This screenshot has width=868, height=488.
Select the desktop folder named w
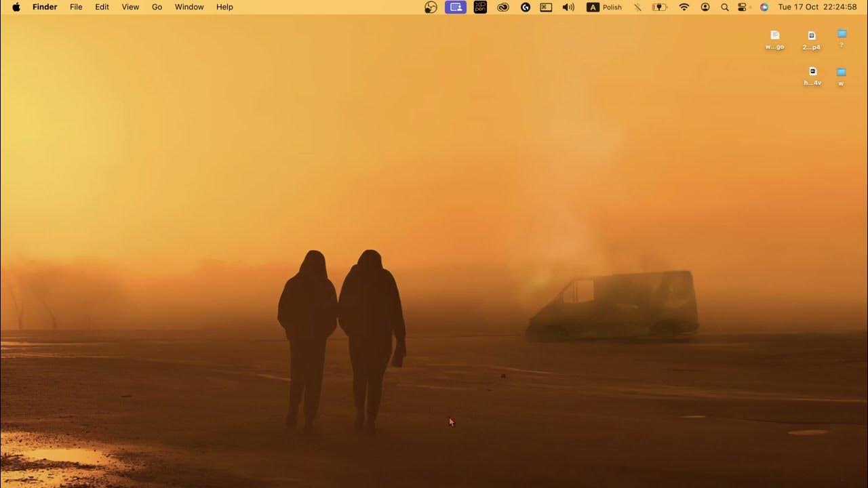click(x=841, y=73)
